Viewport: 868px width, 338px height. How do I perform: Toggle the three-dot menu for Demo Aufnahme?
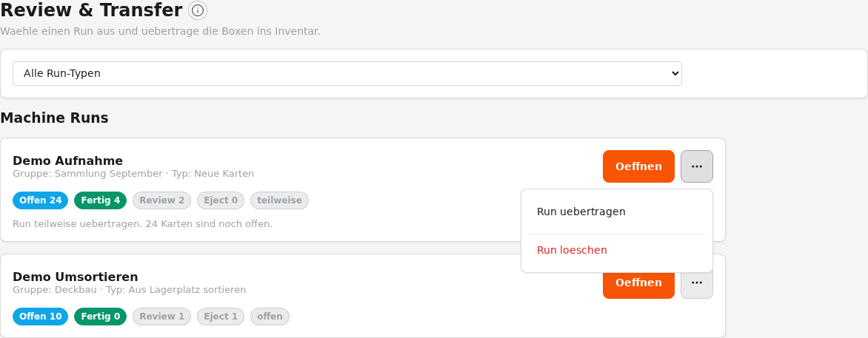click(697, 166)
